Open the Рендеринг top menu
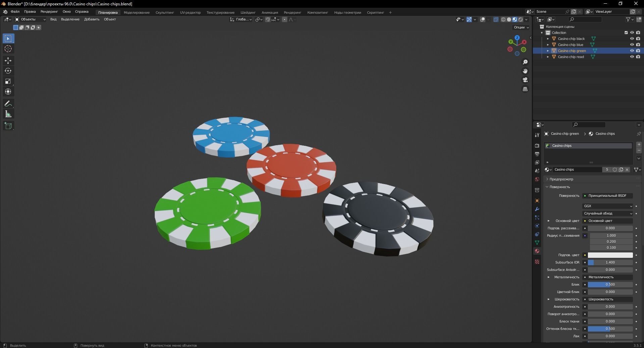Screen dimensions: 644x348 (49, 11)
